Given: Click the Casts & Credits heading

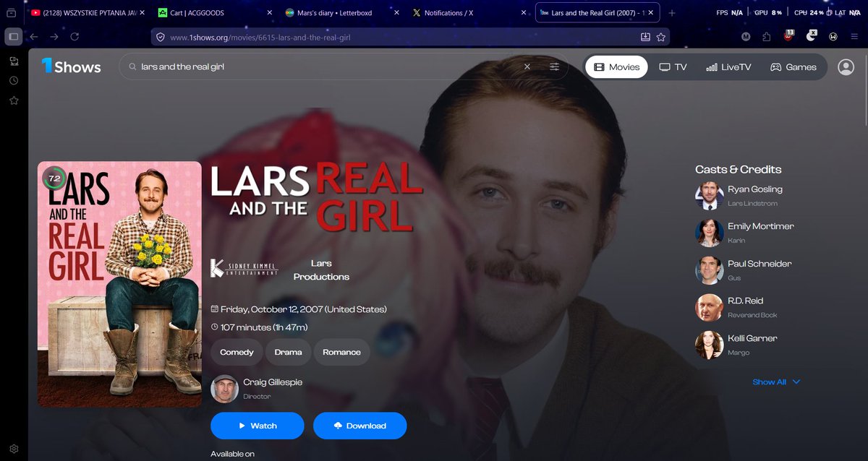Looking at the screenshot, I should click(738, 169).
